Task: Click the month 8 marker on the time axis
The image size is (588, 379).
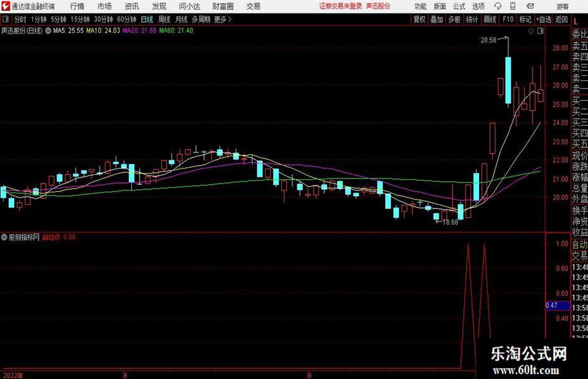Action: [x=125, y=375]
